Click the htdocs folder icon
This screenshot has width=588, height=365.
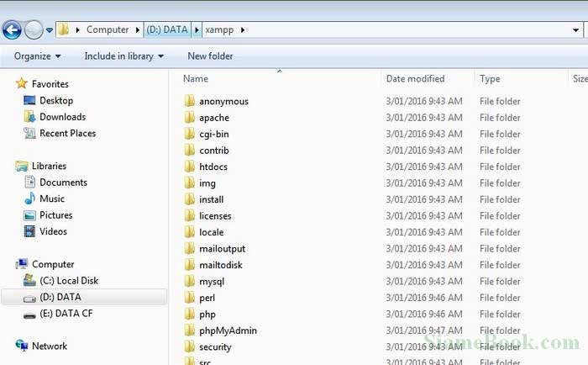pos(190,167)
